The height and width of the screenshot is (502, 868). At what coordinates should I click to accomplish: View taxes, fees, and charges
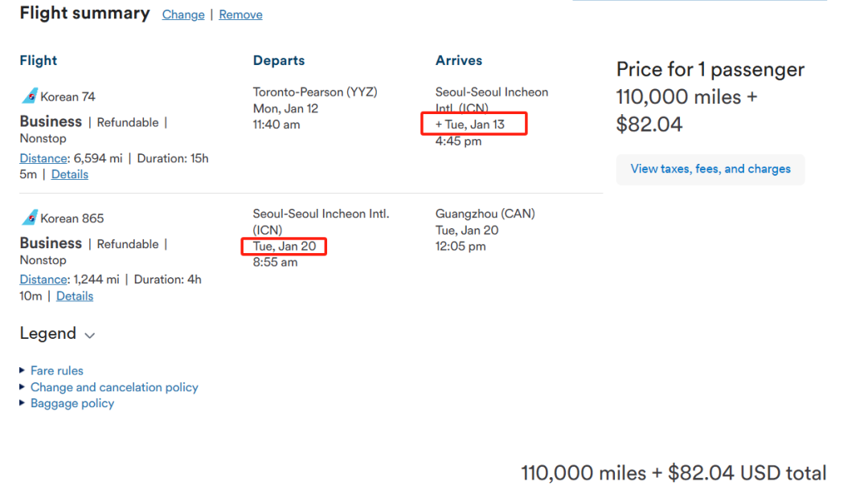click(x=710, y=169)
